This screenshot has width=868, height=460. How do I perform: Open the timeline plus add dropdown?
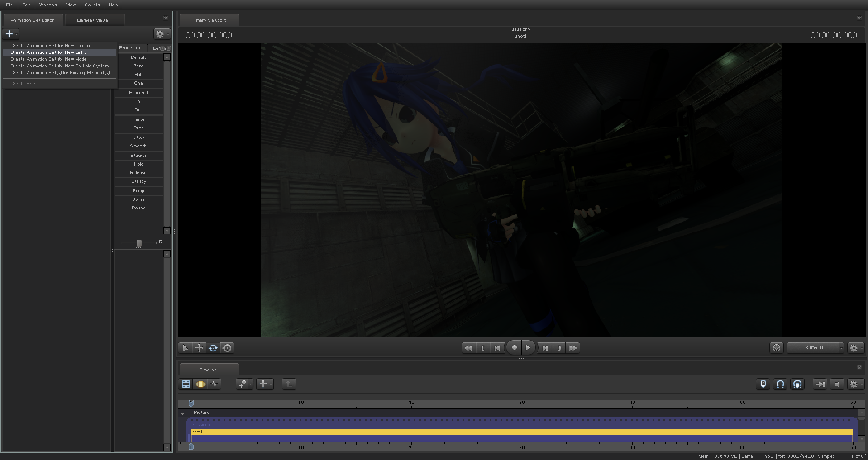pyautogui.click(x=265, y=384)
